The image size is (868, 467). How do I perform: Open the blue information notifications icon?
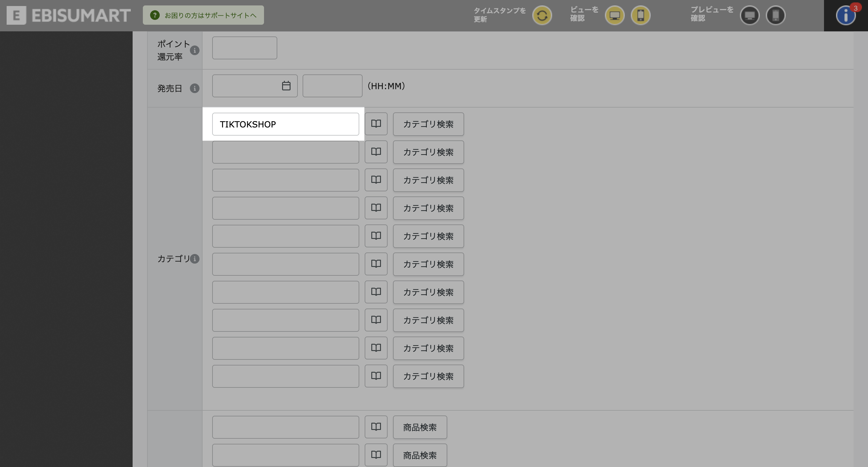845,15
